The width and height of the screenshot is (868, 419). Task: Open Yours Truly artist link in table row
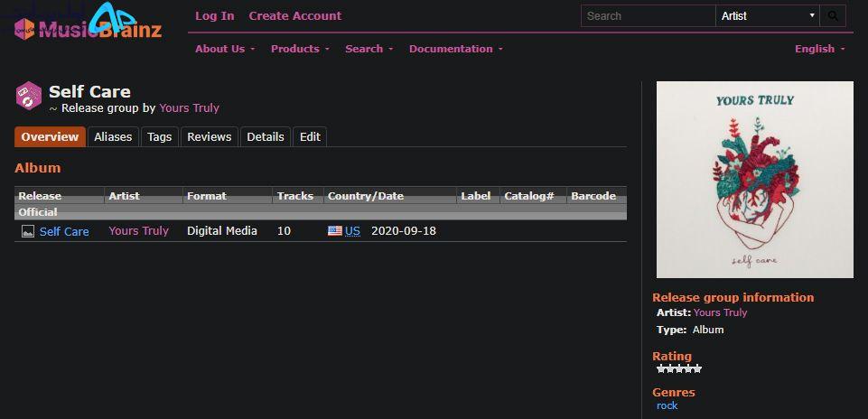pos(138,231)
